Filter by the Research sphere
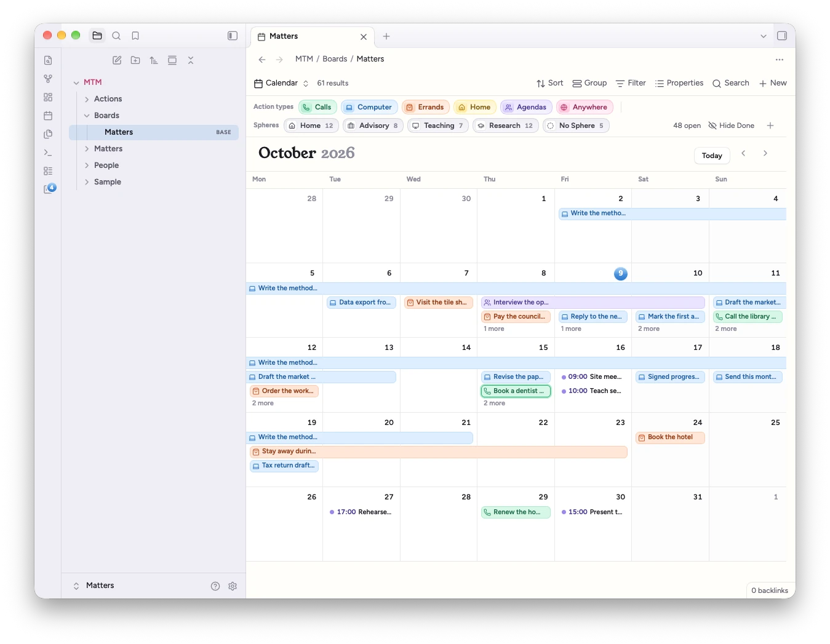The width and height of the screenshot is (830, 644). tap(505, 125)
